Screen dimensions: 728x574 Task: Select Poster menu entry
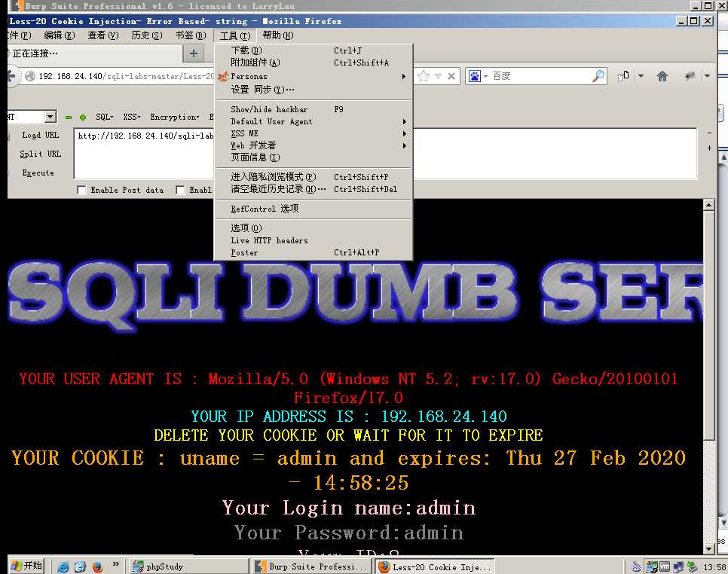pyautogui.click(x=313, y=253)
